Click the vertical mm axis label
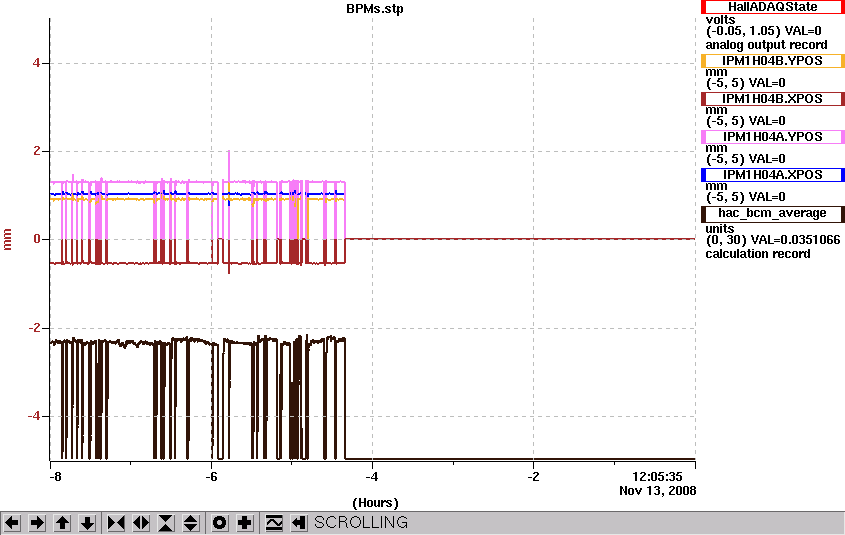 pyautogui.click(x=8, y=239)
